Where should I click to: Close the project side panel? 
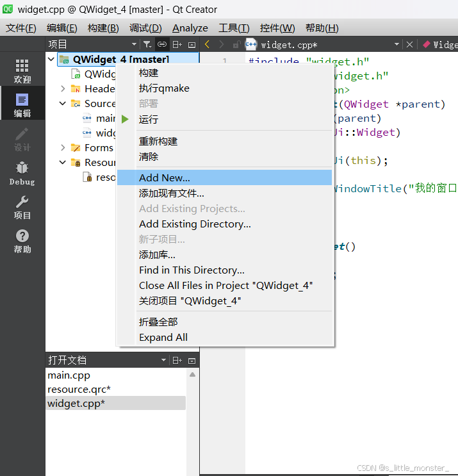pos(192,45)
